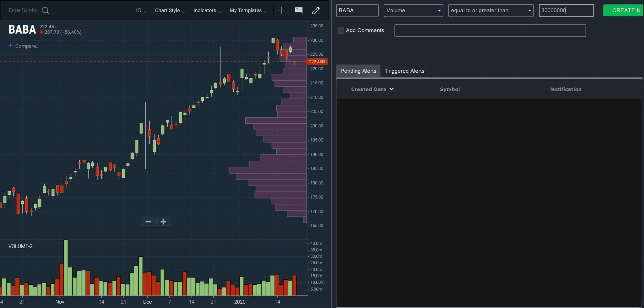
Task: Click the search magnifier icon
Action: (45, 10)
